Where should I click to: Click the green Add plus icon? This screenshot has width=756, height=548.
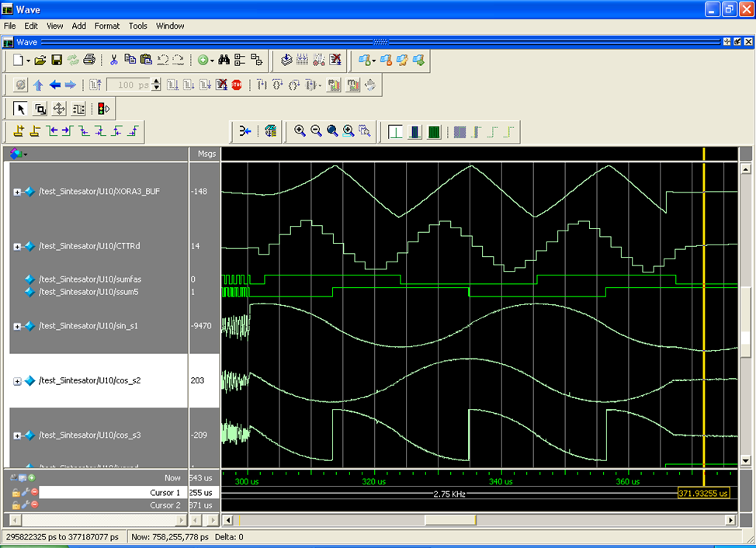pos(203,61)
